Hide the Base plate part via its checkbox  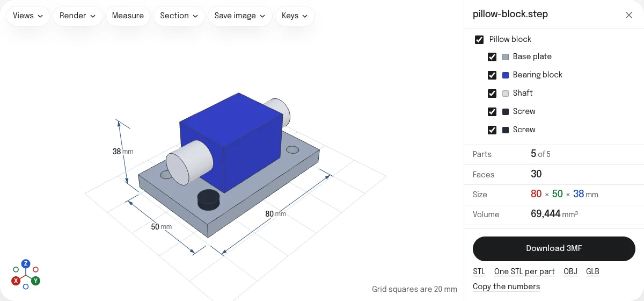click(492, 57)
